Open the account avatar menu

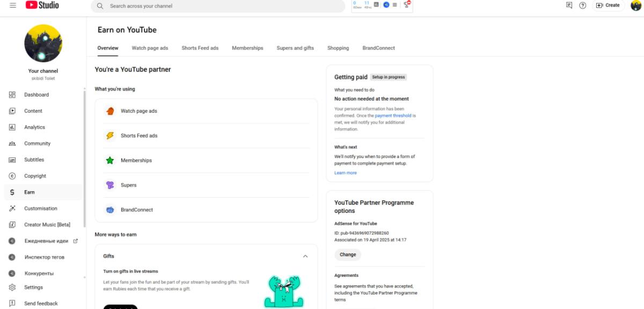(x=636, y=5)
